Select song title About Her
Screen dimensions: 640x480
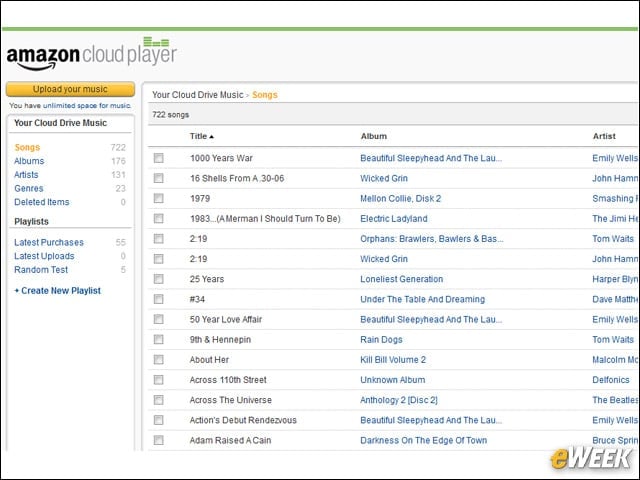click(209, 360)
